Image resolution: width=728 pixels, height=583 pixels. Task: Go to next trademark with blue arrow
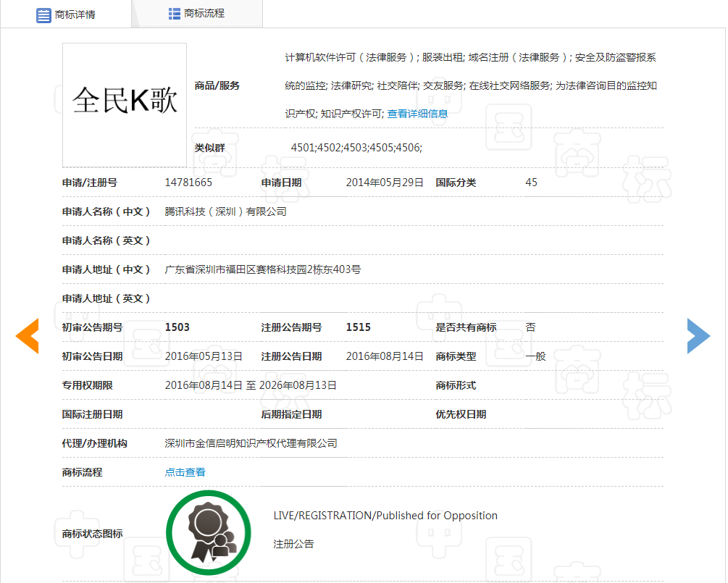pyautogui.click(x=699, y=336)
